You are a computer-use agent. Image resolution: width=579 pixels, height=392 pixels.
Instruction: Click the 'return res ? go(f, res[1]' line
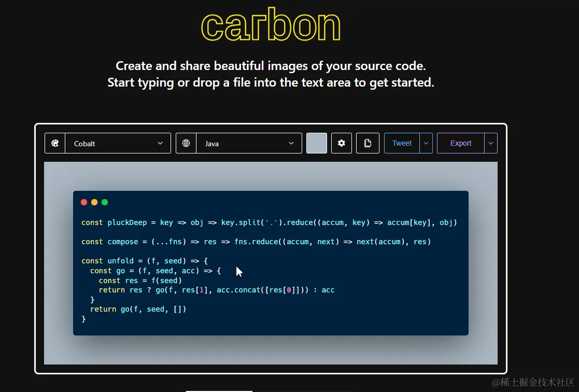click(216, 290)
